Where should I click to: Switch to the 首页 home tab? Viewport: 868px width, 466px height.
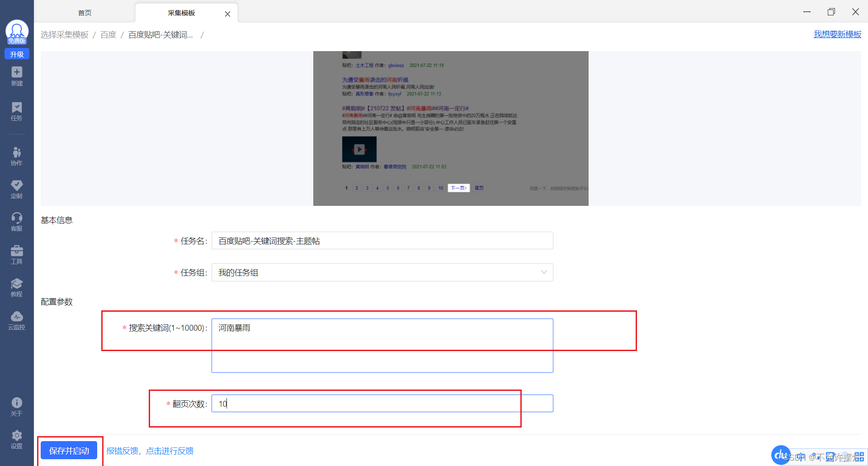85,13
